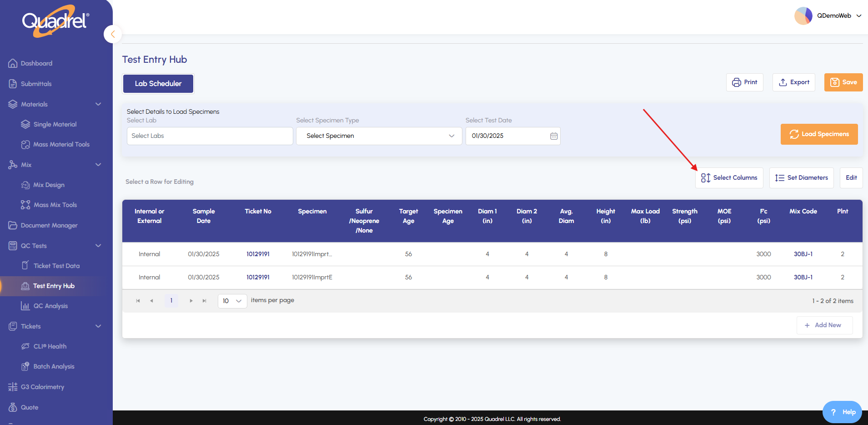Screen dimensions: 868x425
Task: Open the Select Columns chooser
Action: pos(729,178)
